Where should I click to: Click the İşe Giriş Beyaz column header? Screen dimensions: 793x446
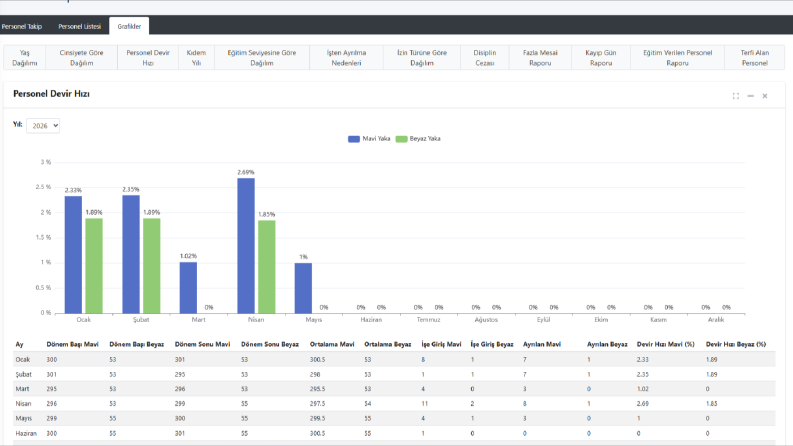point(492,344)
